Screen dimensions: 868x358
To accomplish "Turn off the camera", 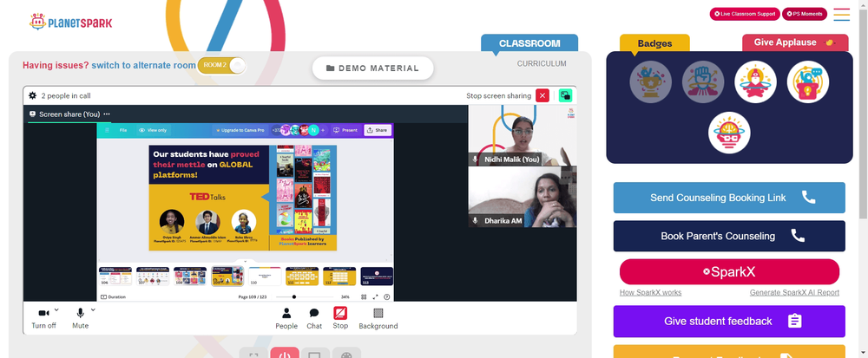I will 43,317.
